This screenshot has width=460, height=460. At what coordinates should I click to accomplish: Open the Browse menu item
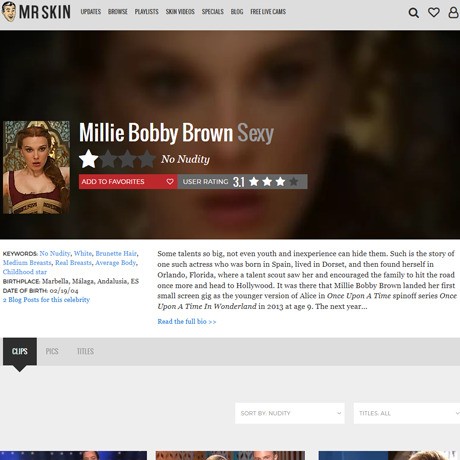[x=118, y=12]
